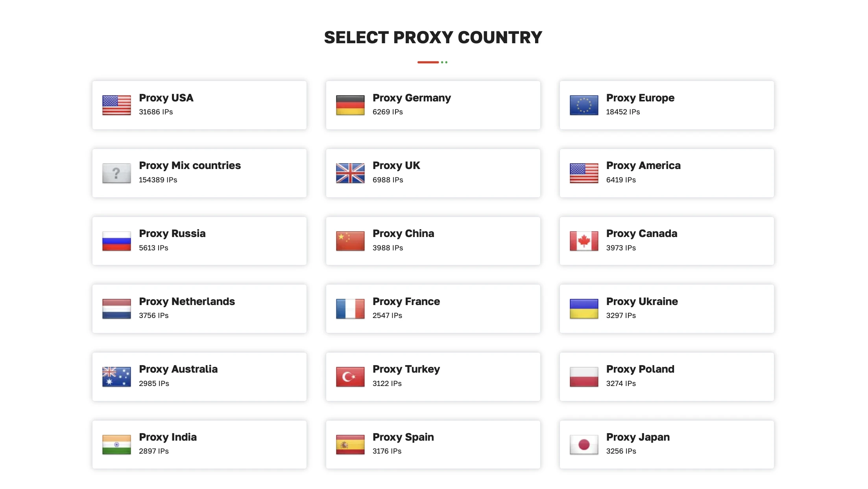Open the Proxy China link
The image size is (868, 489).
433,241
